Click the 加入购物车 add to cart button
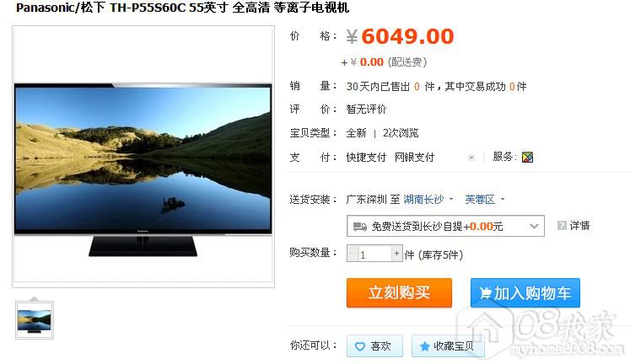The image size is (630, 364). pyautogui.click(x=525, y=293)
